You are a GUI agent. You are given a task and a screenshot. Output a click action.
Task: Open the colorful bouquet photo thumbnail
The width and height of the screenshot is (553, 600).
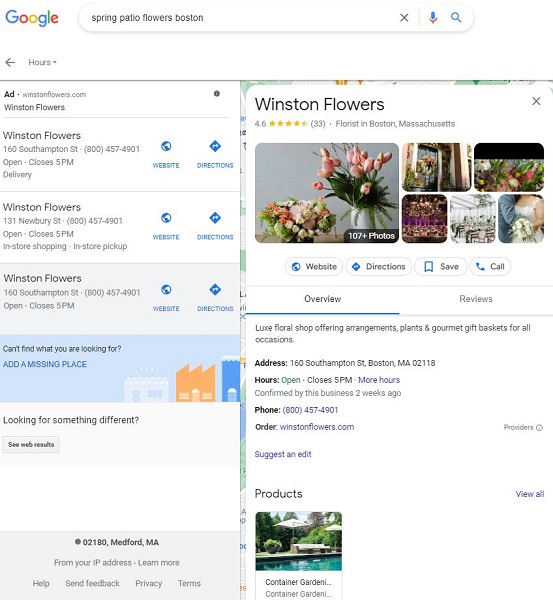pos(509,167)
